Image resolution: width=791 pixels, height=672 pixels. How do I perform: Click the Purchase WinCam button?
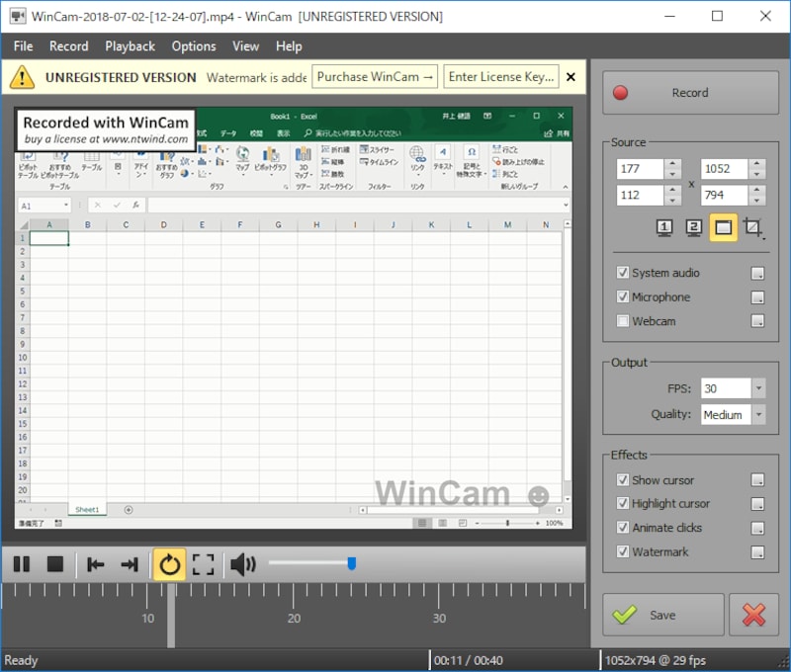pyautogui.click(x=375, y=77)
